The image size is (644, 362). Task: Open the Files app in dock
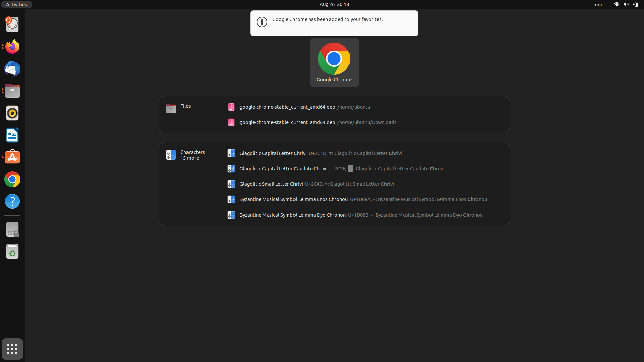pyautogui.click(x=12, y=91)
